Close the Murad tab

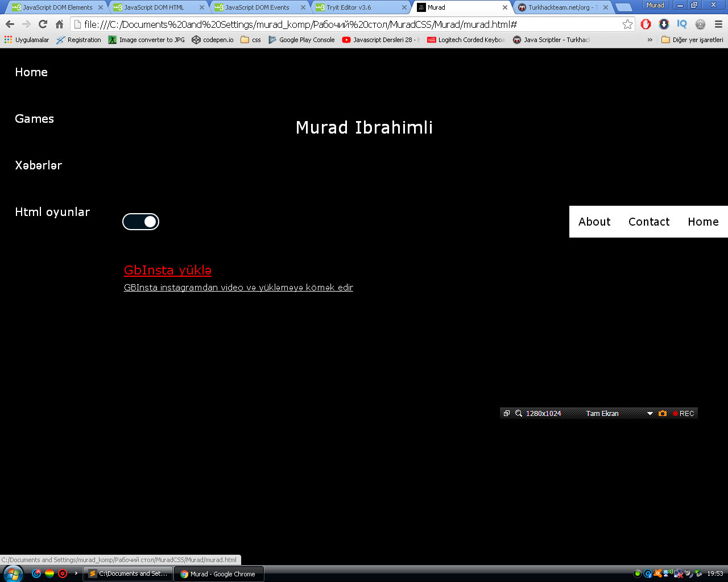[x=505, y=7]
